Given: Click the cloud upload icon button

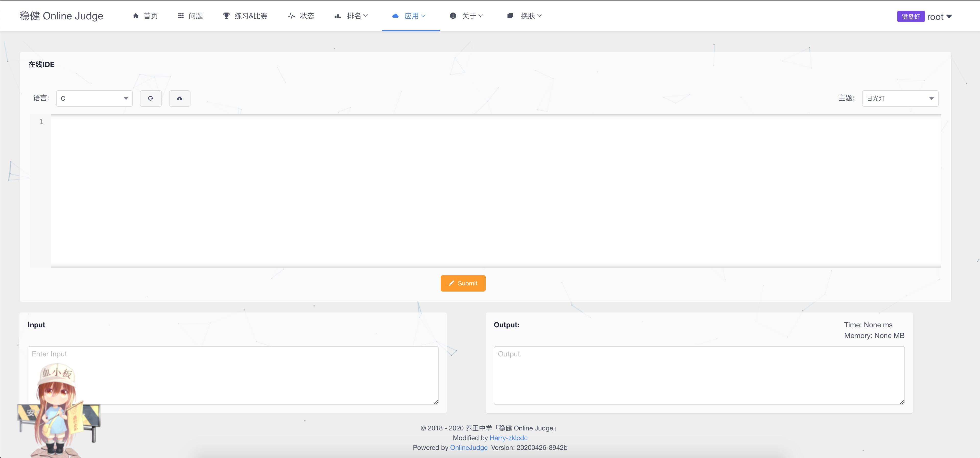Looking at the screenshot, I should 180,99.
